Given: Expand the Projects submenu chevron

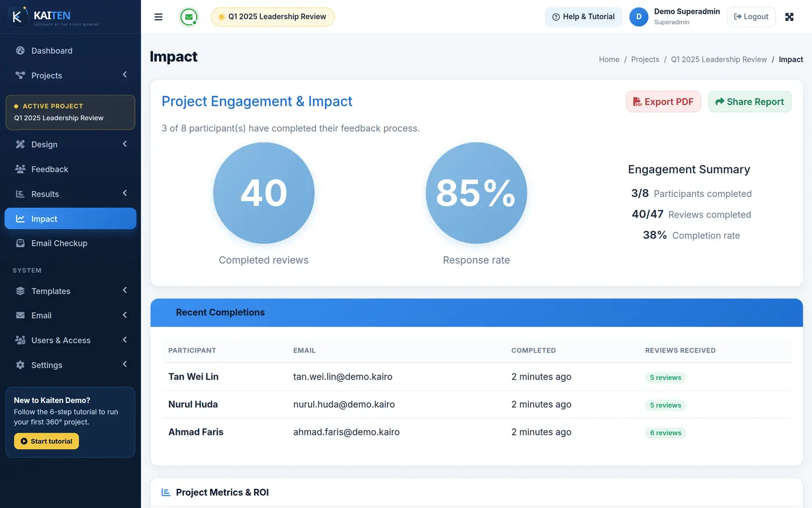Looking at the screenshot, I should click(125, 75).
